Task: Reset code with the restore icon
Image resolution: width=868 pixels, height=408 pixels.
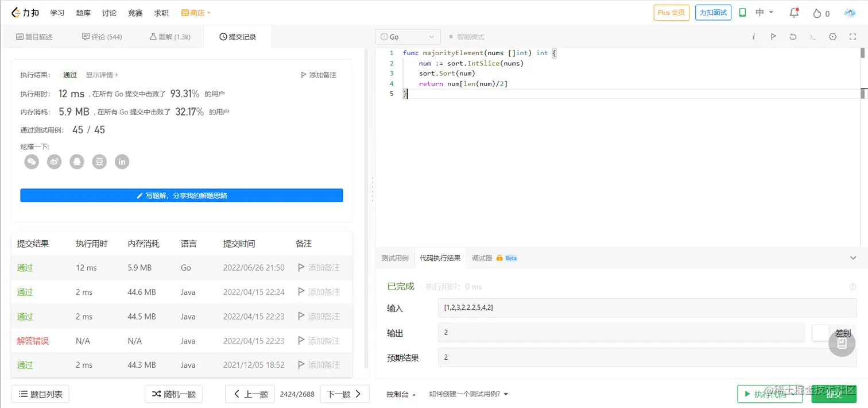Action: pyautogui.click(x=793, y=37)
